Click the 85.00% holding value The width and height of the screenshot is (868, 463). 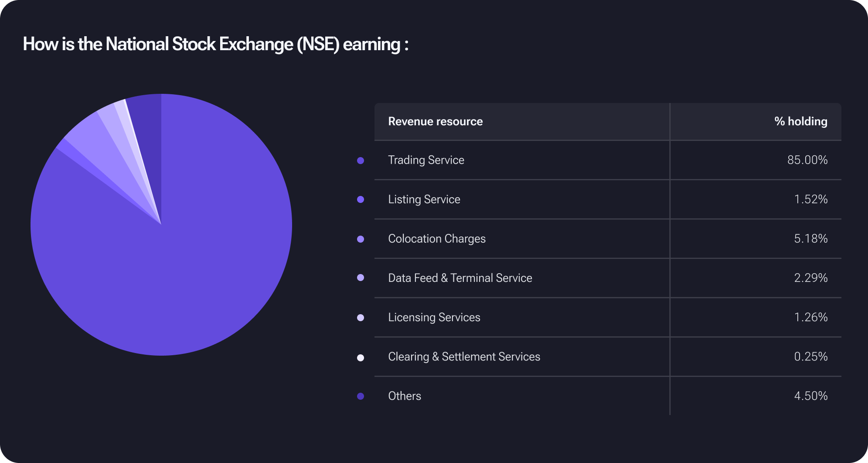(x=807, y=160)
